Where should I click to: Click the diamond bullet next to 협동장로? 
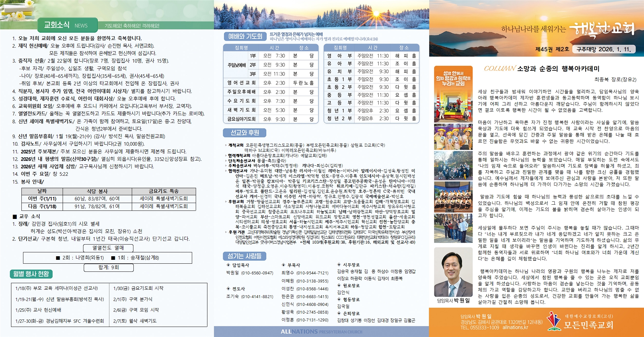click(x=339, y=299)
